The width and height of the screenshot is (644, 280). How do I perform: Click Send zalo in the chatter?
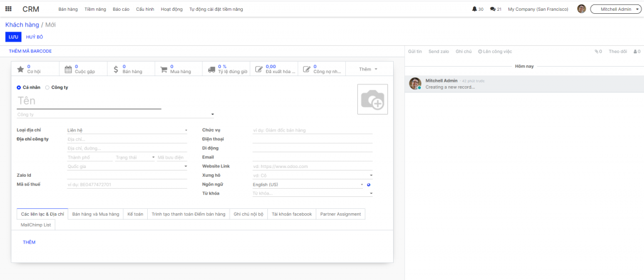click(438, 52)
